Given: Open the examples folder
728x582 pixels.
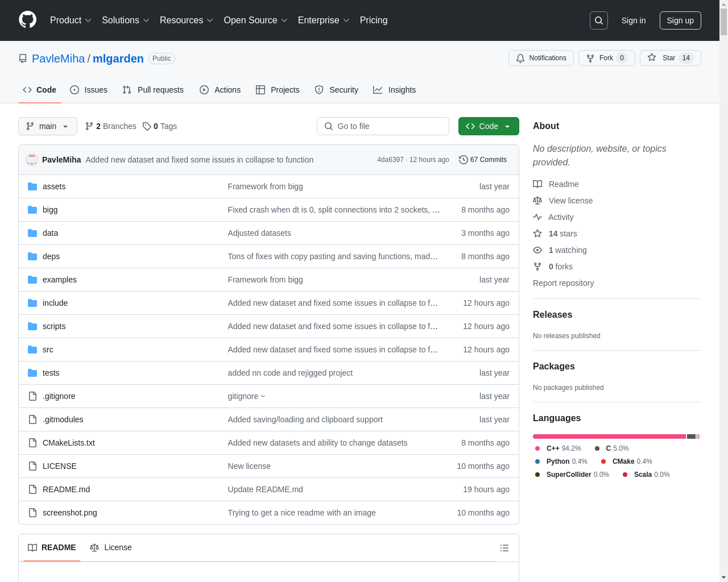Looking at the screenshot, I should point(60,280).
